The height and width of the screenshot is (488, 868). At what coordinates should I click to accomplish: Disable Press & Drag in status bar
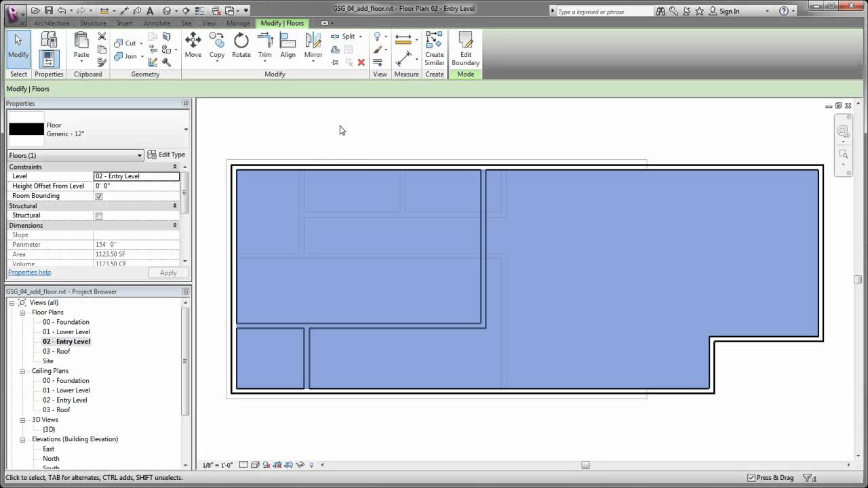[750, 477]
